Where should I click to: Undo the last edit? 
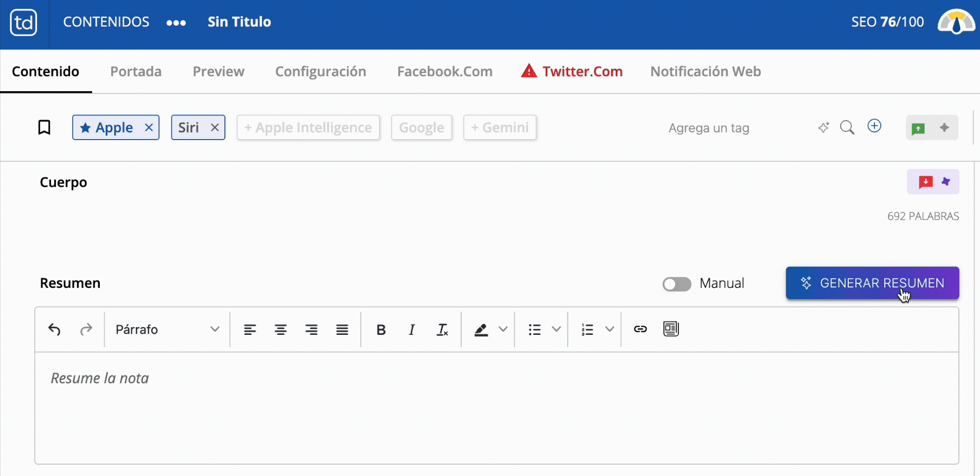(x=54, y=329)
